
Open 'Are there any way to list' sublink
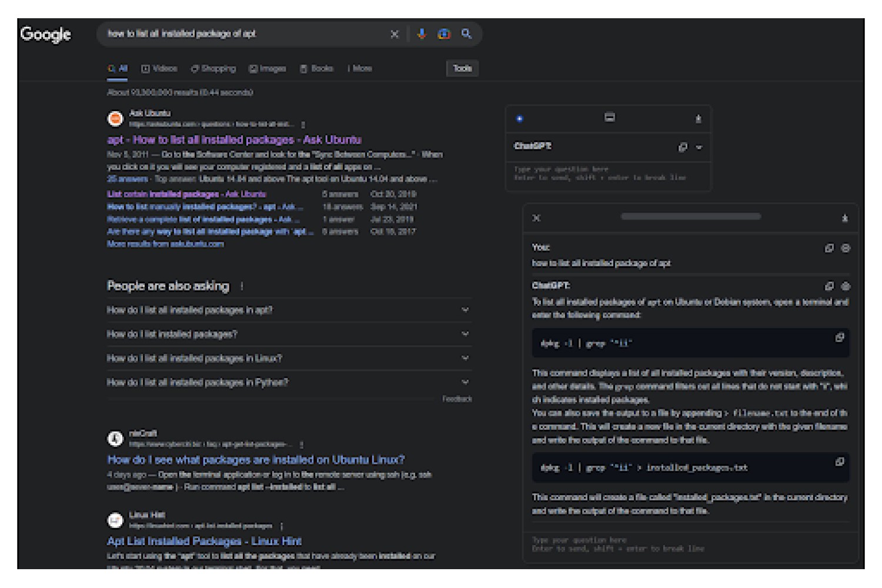pyautogui.click(x=211, y=232)
